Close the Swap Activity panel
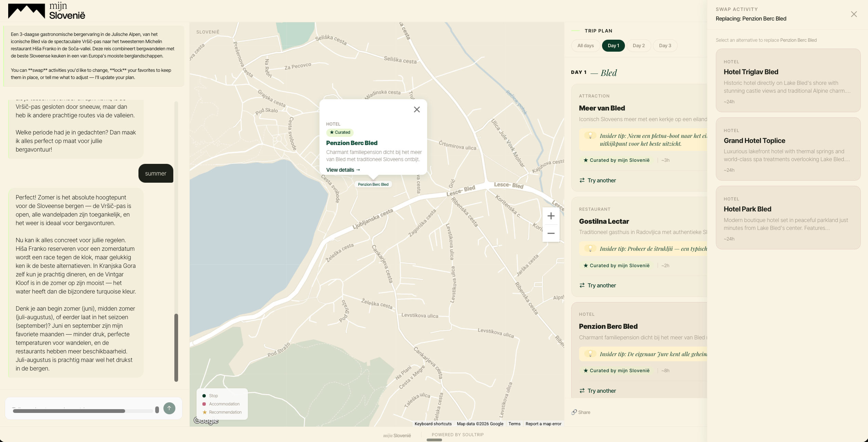 [x=854, y=14]
